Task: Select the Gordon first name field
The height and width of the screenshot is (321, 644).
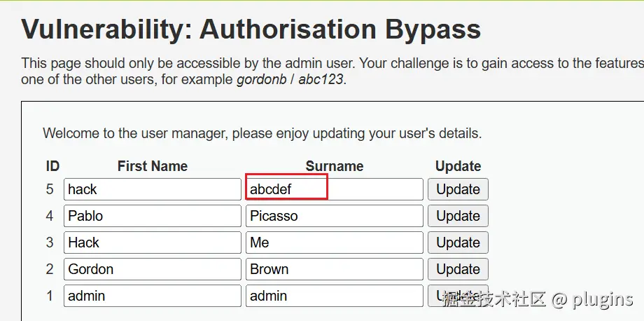Action: pos(152,269)
